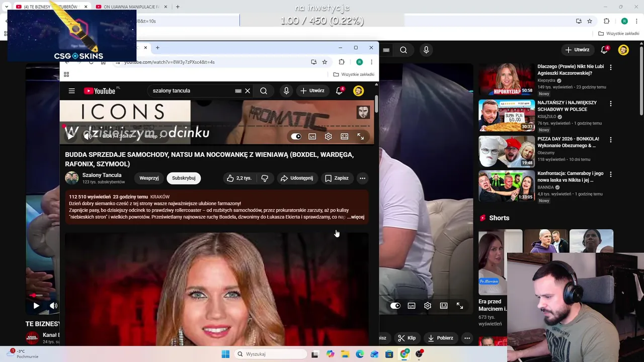Viewport: 644px width, 362px height.
Task: Clear the 'szalony tancula' search query
Action: click(x=248, y=91)
